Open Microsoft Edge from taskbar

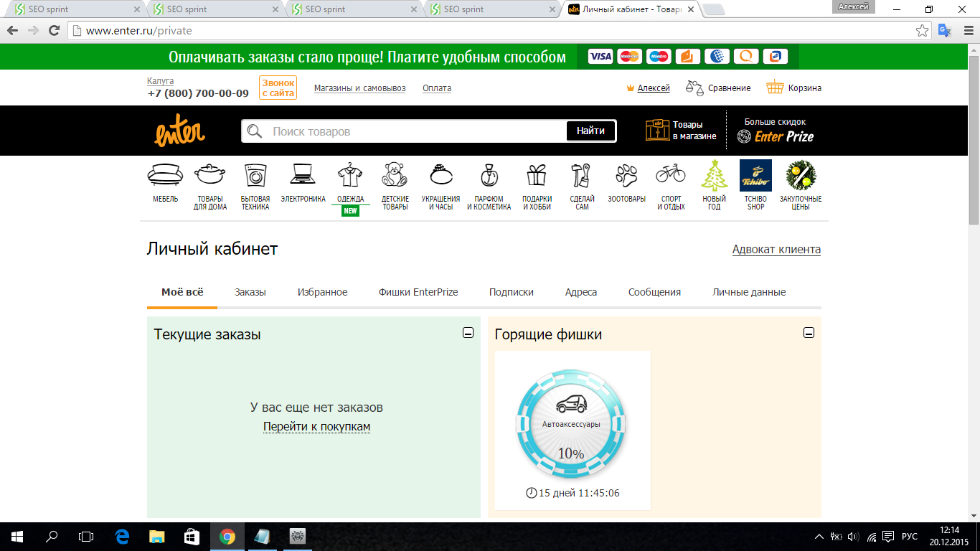(x=122, y=536)
